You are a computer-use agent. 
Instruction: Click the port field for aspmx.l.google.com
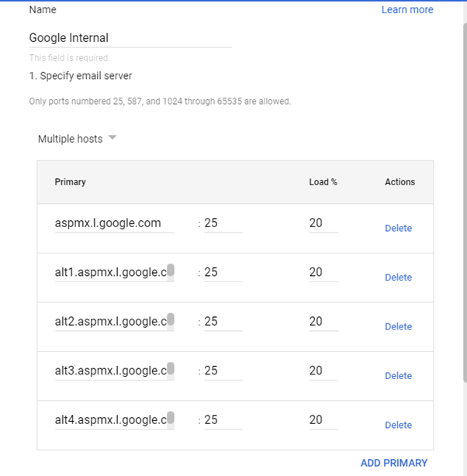pos(222,223)
